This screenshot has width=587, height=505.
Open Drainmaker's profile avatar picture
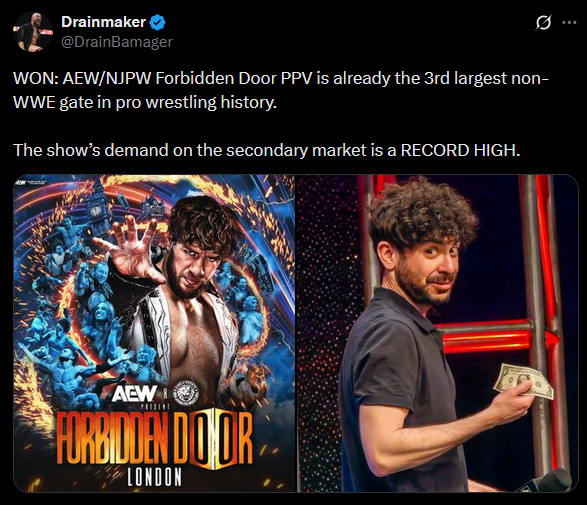(33, 32)
